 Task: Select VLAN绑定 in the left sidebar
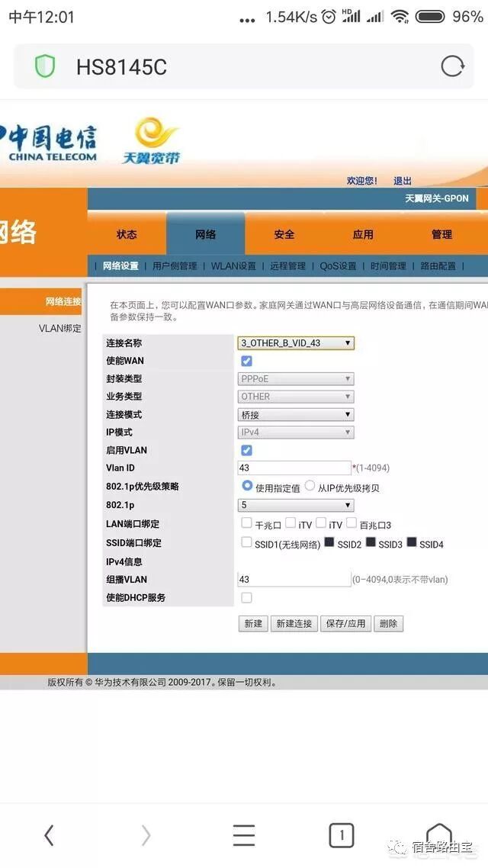pos(59,328)
